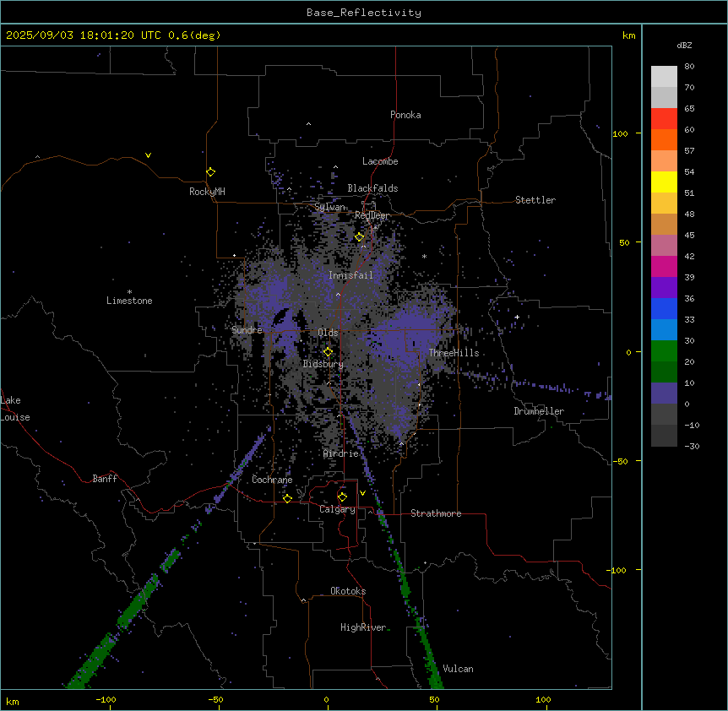Image resolution: width=728 pixels, height=711 pixels.
Task: Select the green legend swatch below 30
Action: 664,351
